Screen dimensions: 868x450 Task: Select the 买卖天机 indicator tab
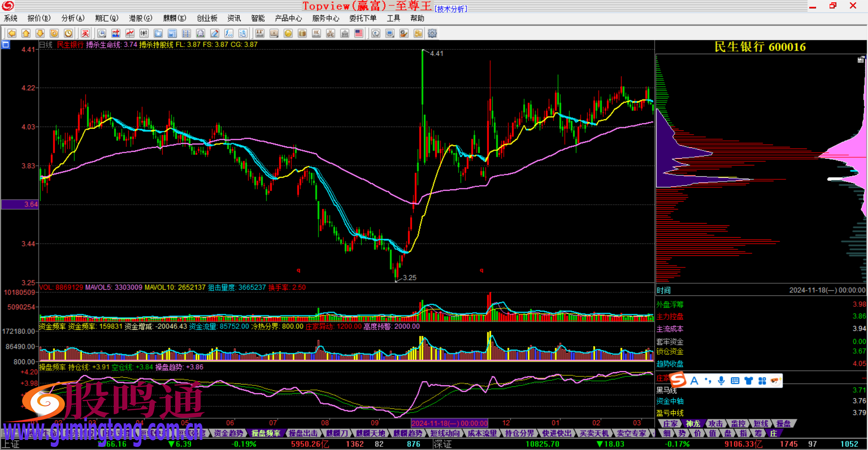coord(594,433)
